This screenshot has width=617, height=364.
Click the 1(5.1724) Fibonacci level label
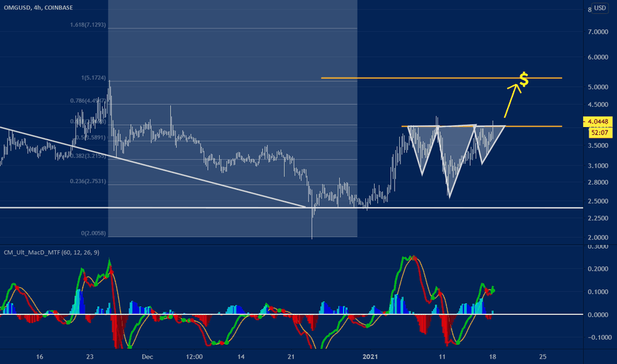(x=93, y=78)
